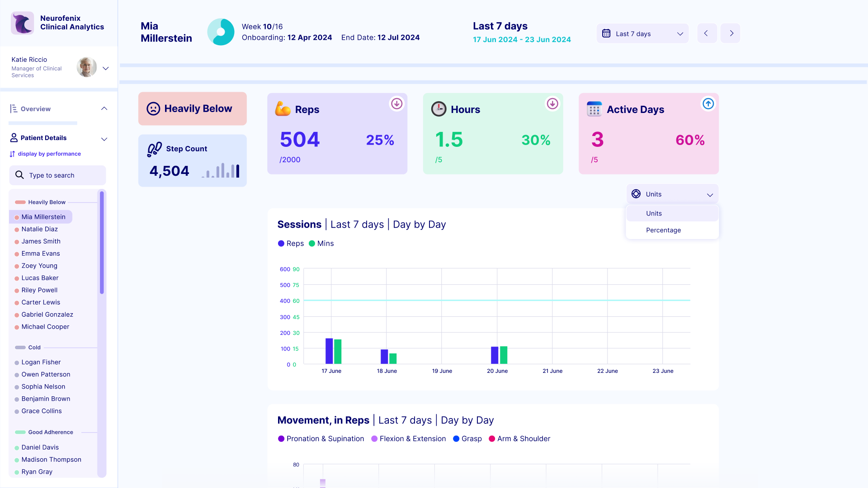Select patient Daniel Davis

pyautogui.click(x=40, y=447)
